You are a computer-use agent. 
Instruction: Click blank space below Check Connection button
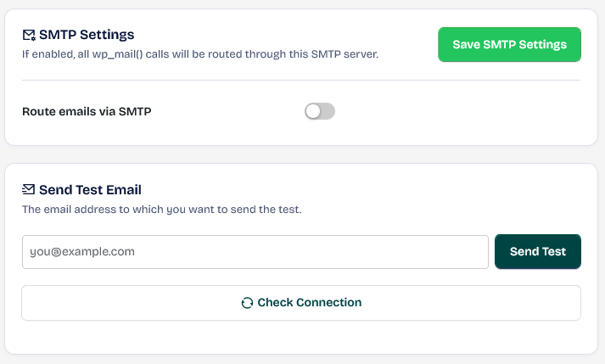click(301, 338)
